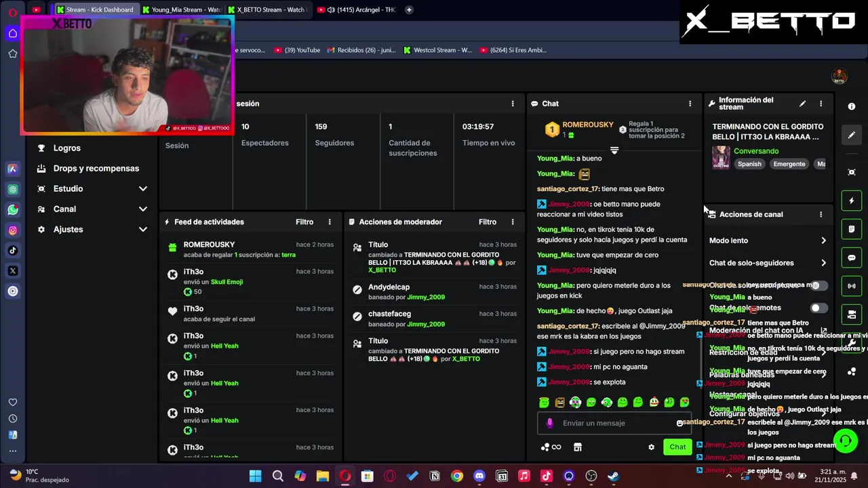
Task: Open Chat panel three-dot menu
Action: pyautogui.click(x=690, y=104)
